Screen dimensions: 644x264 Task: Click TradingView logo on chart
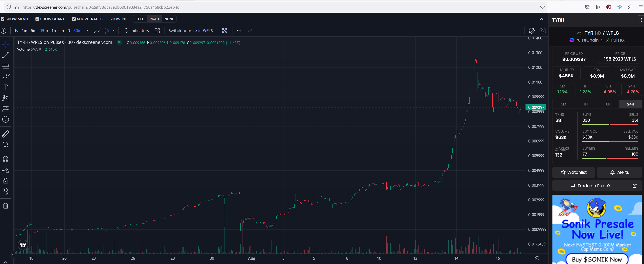tap(23, 245)
